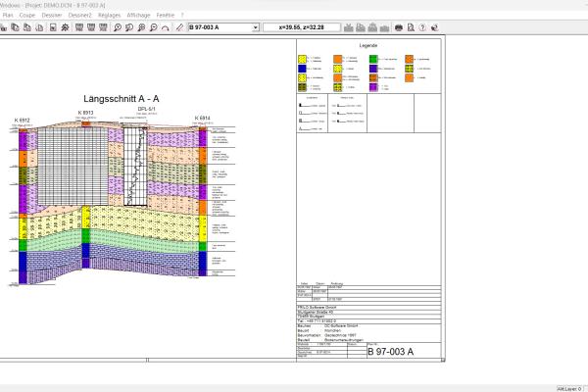Click the first icon in toolbar
Viewport: 588px width, 392px height.
point(4,27)
